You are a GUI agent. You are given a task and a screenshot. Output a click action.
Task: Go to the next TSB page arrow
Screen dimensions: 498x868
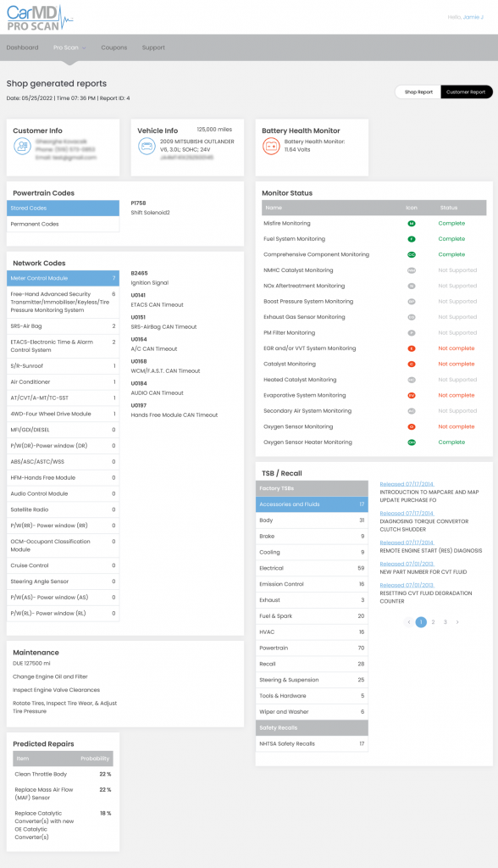pos(457,622)
